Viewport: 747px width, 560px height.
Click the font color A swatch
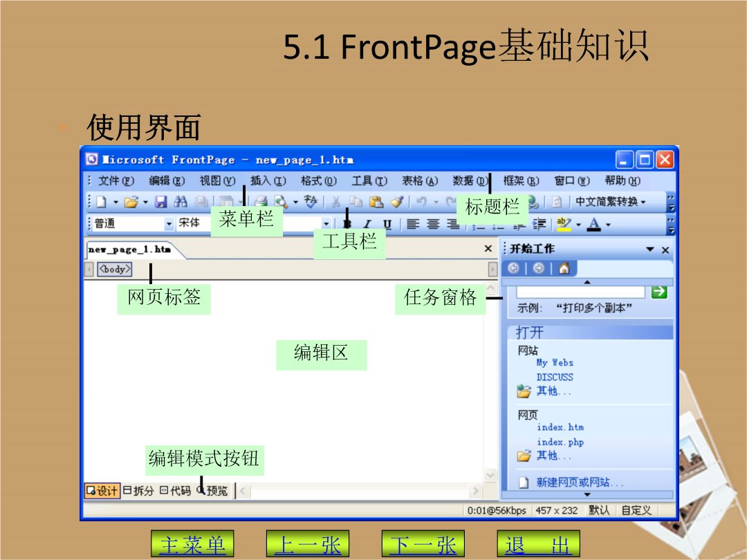click(594, 224)
